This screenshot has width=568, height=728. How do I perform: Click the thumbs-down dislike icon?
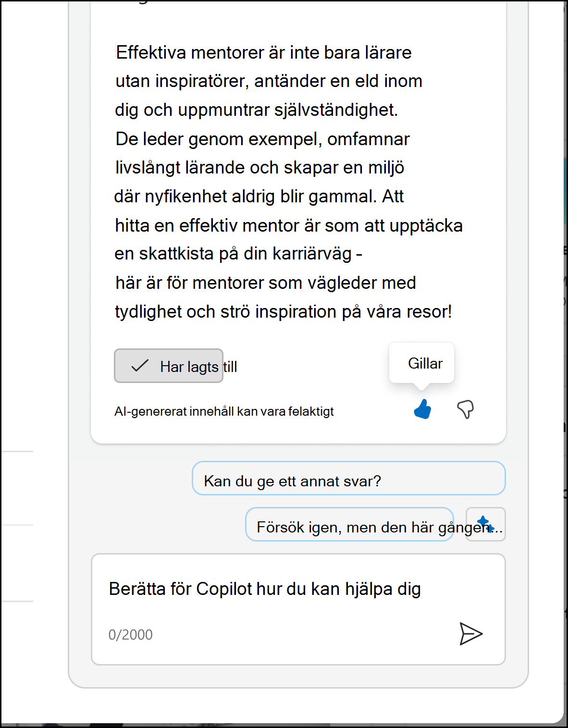point(465,409)
